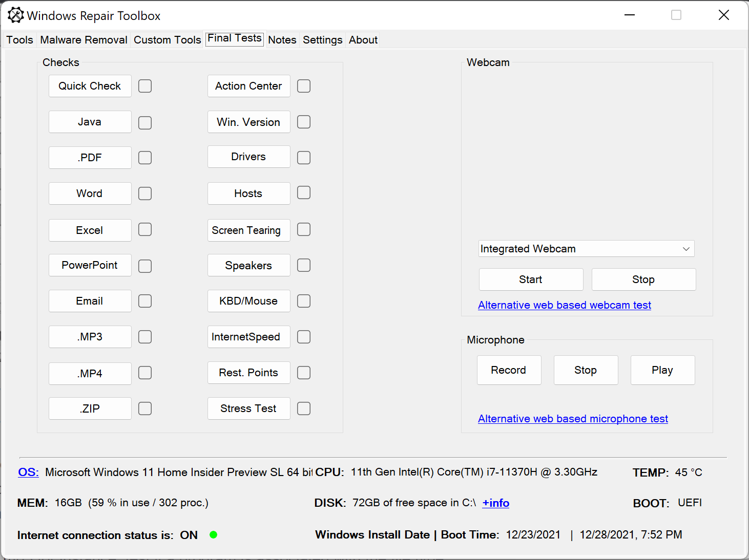Open the Tools tab
The image size is (749, 560).
20,40
